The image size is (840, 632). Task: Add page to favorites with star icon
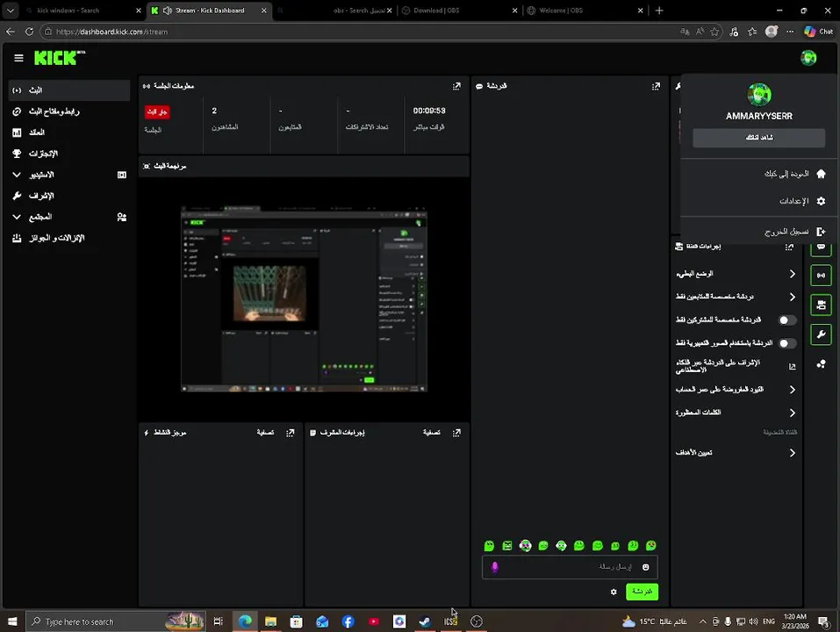tap(714, 32)
